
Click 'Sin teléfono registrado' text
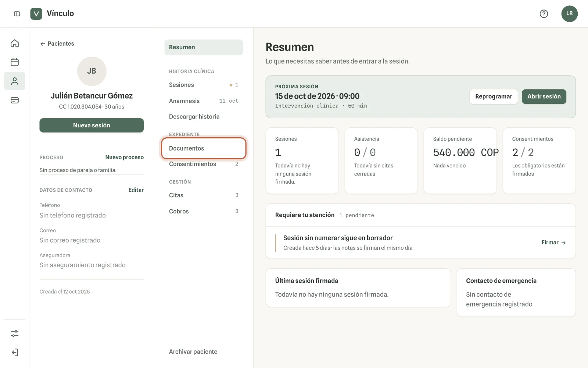click(x=73, y=215)
